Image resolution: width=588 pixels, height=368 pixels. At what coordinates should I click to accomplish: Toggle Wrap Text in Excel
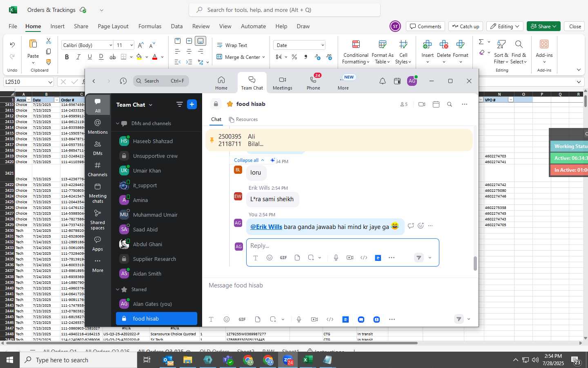click(x=232, y=45)
